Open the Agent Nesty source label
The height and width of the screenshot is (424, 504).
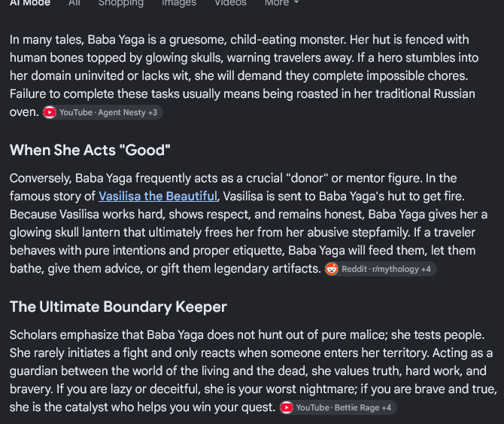tap(122, 112)
